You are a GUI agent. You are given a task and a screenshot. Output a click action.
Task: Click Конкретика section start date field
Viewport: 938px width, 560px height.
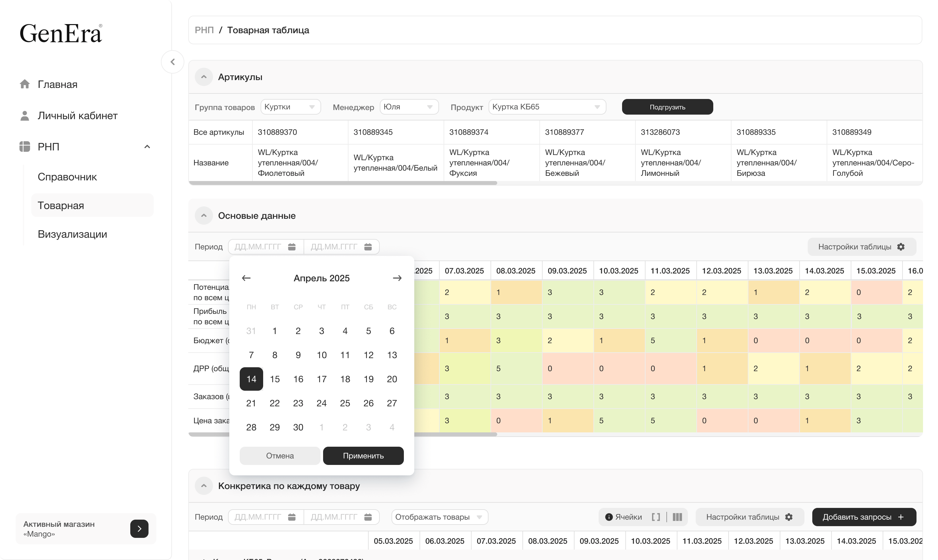pos(266,517)
